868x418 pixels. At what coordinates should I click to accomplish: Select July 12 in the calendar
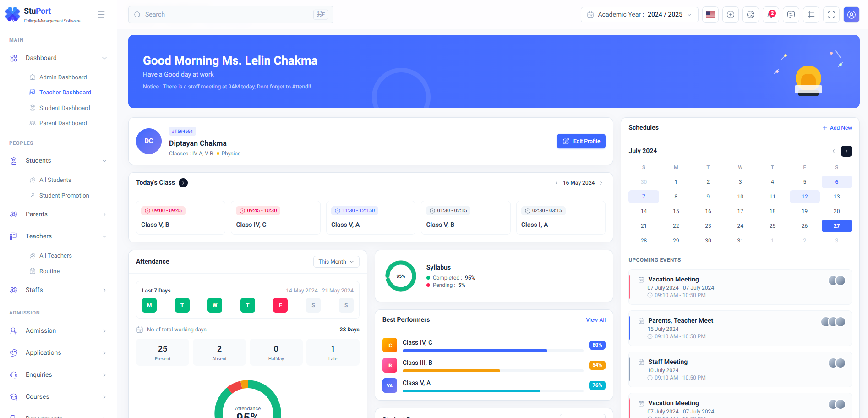pos(805,197)
